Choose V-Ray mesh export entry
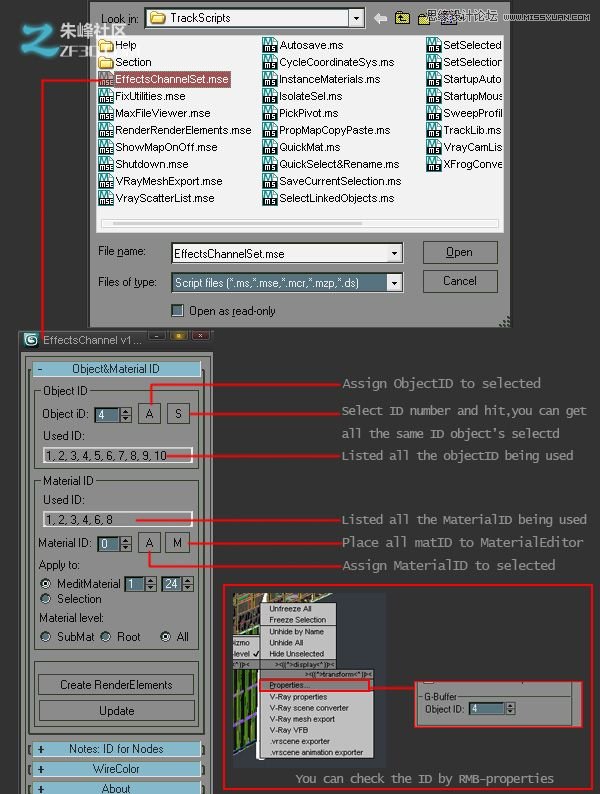Image resolution: width=600 pixels, height=794 pixels. (x=302, y=719)
